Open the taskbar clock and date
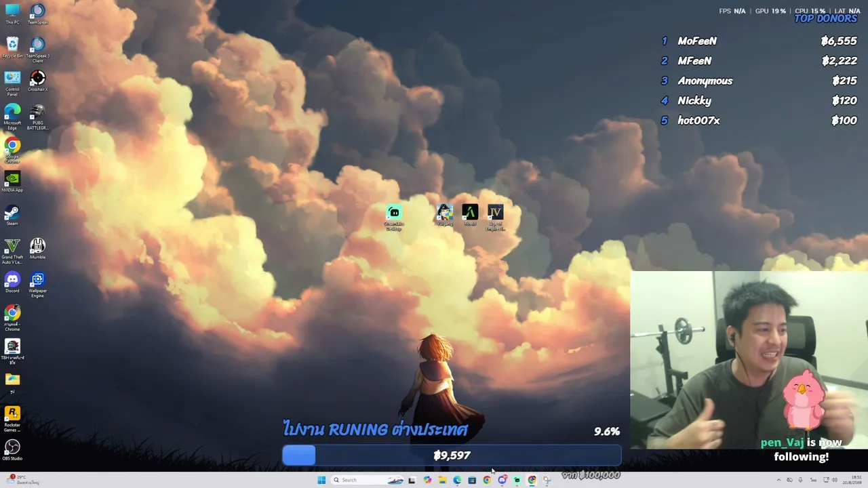 (x=852, y=480)
